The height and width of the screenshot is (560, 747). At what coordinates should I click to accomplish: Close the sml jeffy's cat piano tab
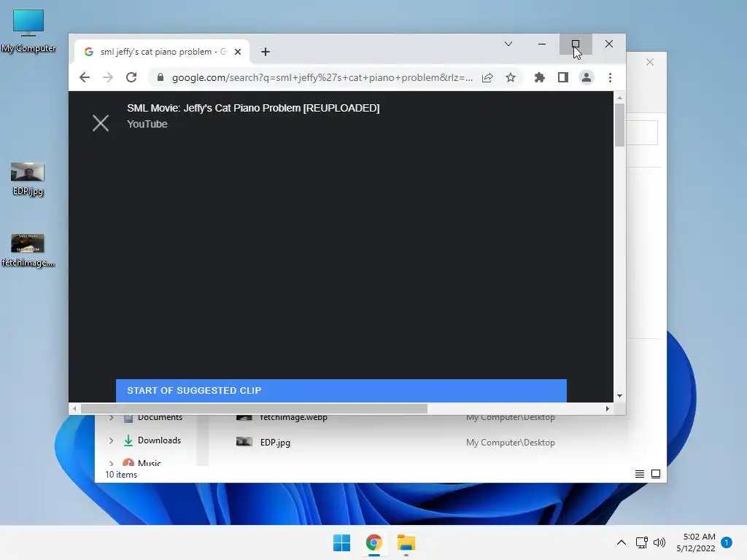(238, 52)
